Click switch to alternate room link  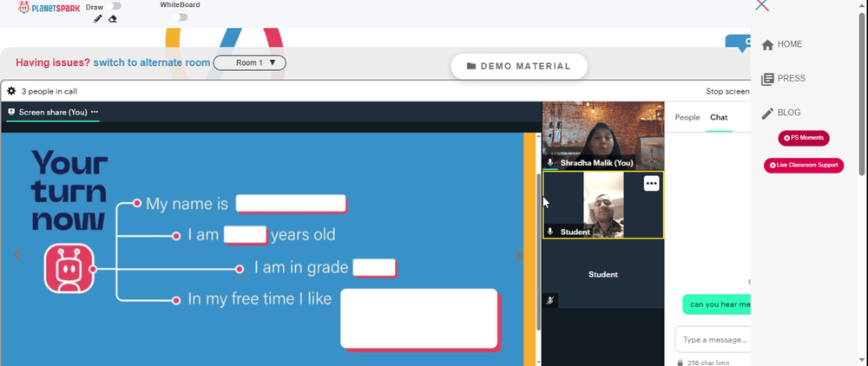pyautogui.click(x=152, y=62)
